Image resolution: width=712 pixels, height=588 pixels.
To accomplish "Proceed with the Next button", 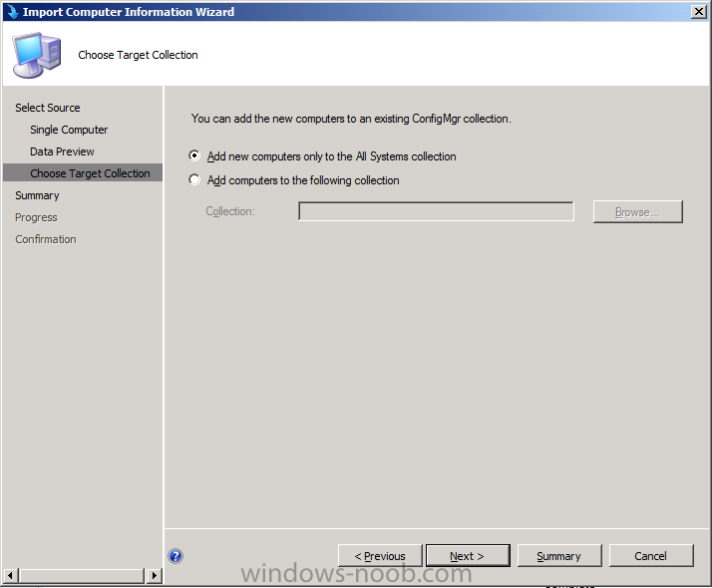I will (468, 556).
